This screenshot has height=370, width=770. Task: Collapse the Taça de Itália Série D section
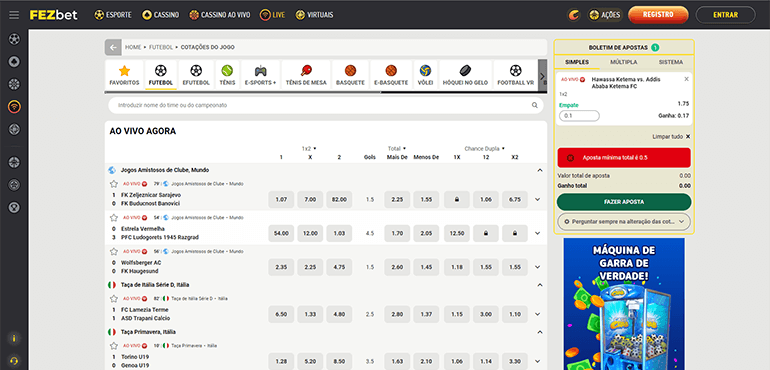click(540, 285)
